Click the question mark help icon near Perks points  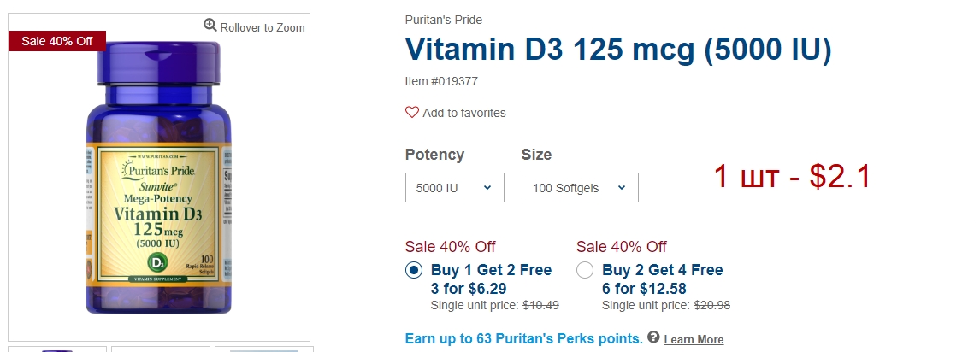[653, 337]
